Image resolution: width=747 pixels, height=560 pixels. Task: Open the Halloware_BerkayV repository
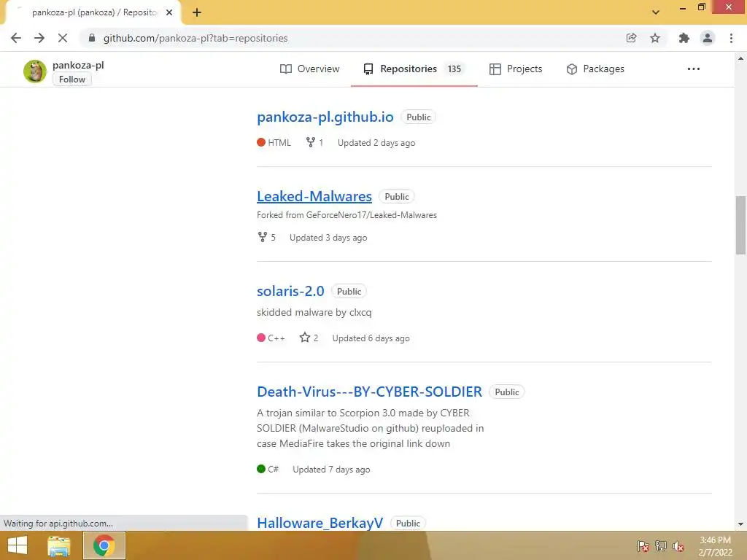point(320,524)
